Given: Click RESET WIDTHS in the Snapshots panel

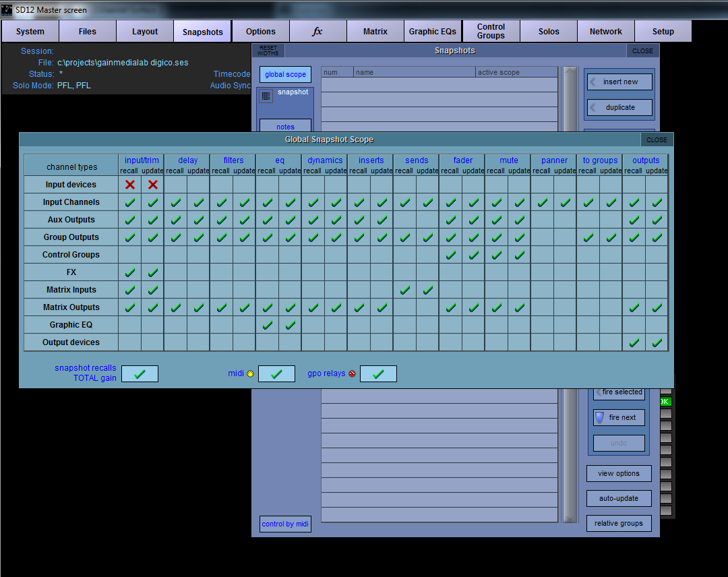Looking at the screenshot, I should pos(268,51).
